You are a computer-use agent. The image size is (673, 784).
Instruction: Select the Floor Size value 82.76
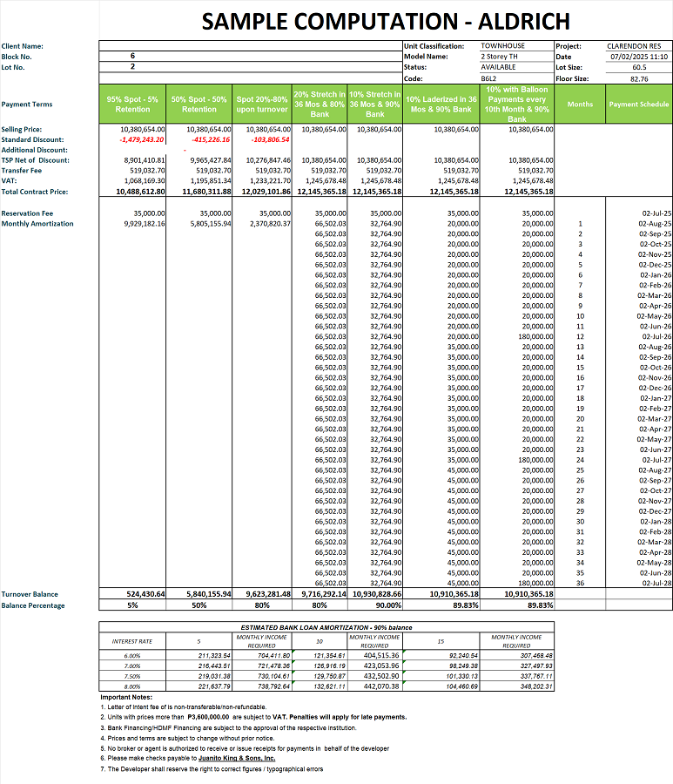pyautogui.click(x=639, y=77)
